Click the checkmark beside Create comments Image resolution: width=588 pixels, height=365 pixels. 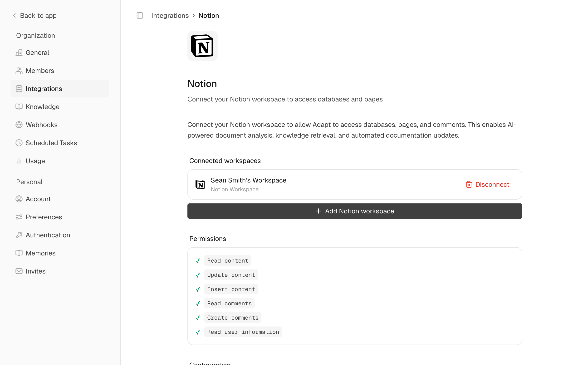coord(198,318)
